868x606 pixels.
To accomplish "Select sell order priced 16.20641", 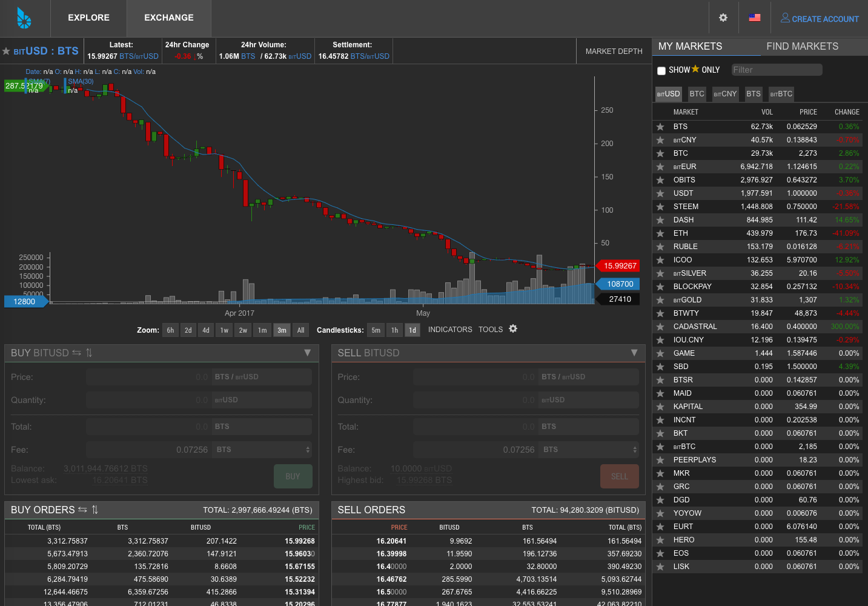I will tap(488, 541).
